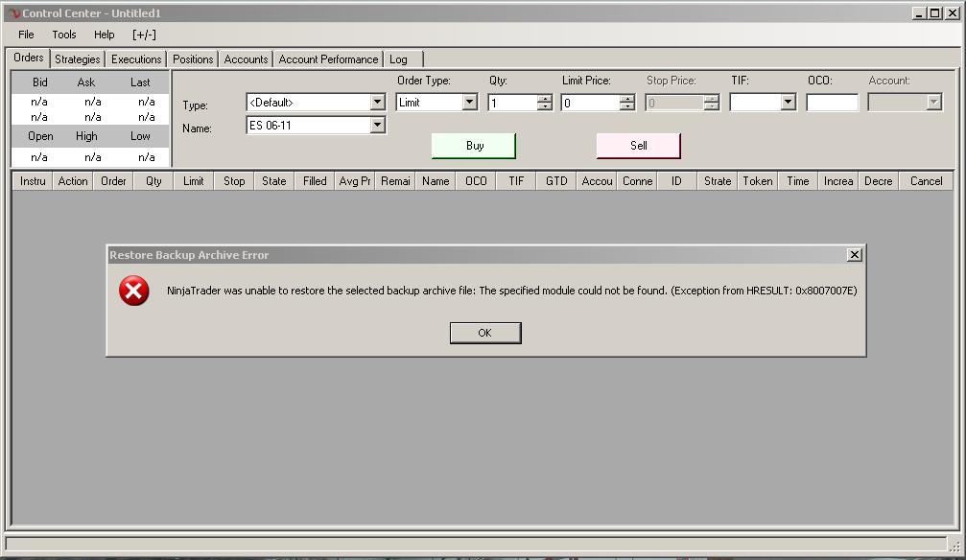The width and height of the screenshot is (966, 560).
Task: Decrease Qty with the down arrow
Action: [x=545, y=106]
